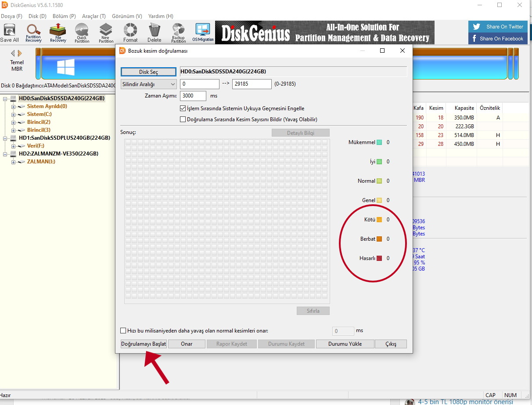
Task: Go to the next disk arrow
Action: click(x=20, y=53)
